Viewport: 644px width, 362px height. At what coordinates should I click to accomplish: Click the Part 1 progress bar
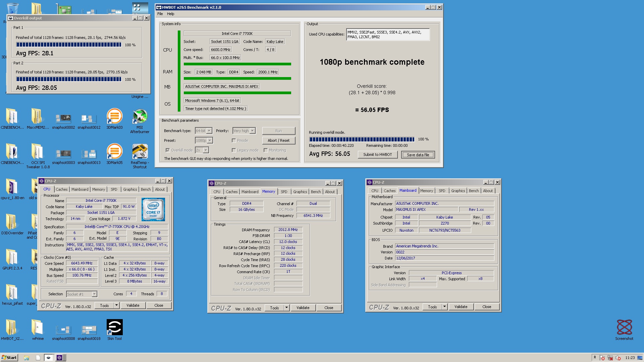click(x=69, y=45)
